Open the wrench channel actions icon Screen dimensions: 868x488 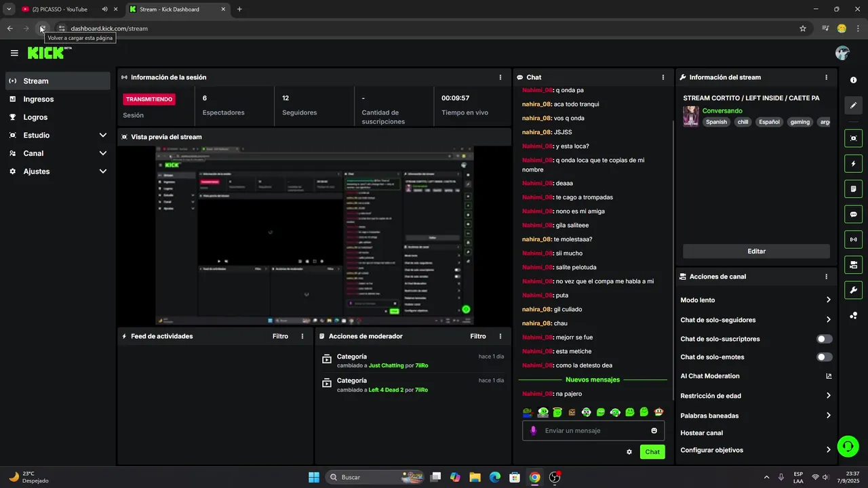click(853, 290)
